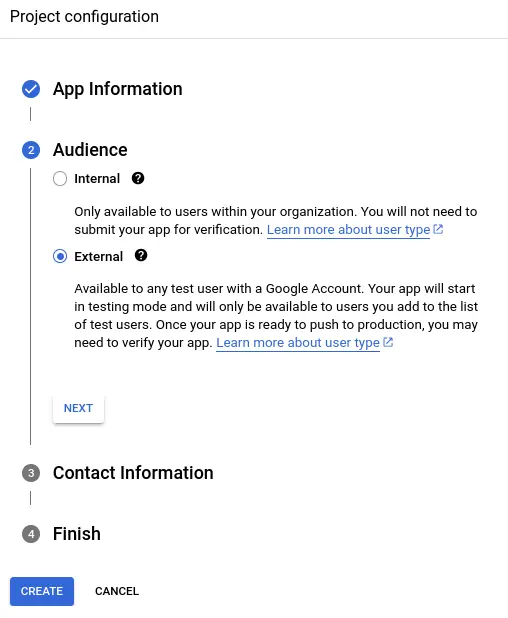508x618 pixels.
Task: Click the NEXT button
Action: point(78,408)
